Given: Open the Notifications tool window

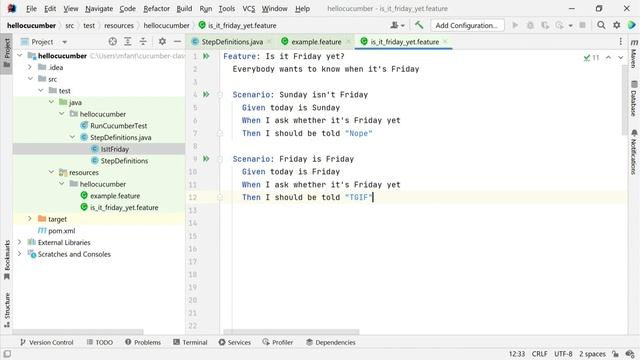Looking at the screenshot, I should click(x=634, y=152).
